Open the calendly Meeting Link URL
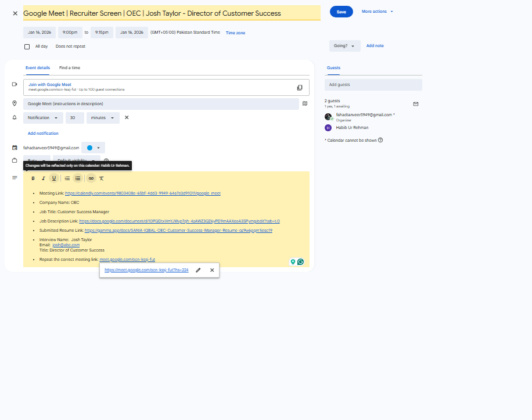The image size is (532, 420). click(x=143, y=193)
